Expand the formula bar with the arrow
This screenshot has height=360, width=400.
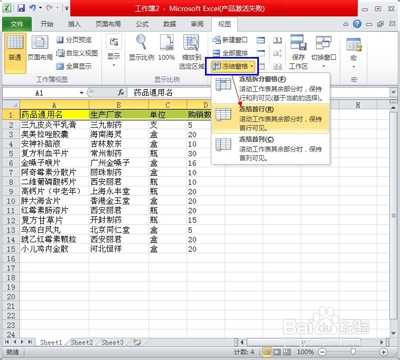pyautogui.click(x=394, y=92)
